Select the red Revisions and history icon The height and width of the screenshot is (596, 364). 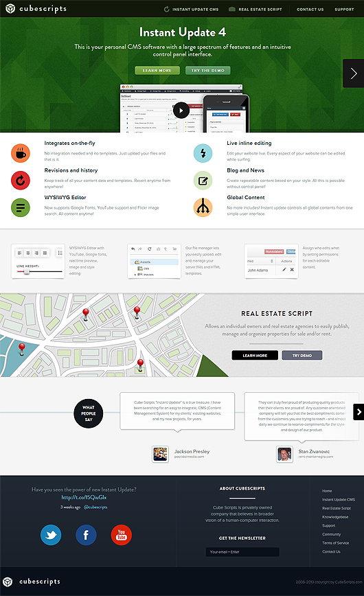(21, 180)
